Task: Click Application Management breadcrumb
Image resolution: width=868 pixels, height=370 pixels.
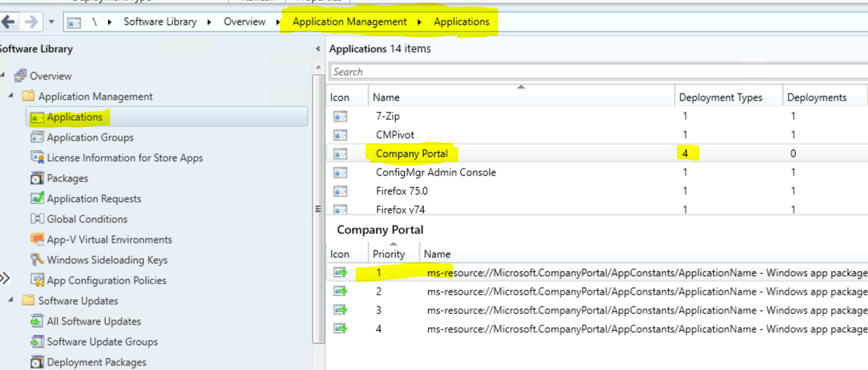Action: coord(349,22)
